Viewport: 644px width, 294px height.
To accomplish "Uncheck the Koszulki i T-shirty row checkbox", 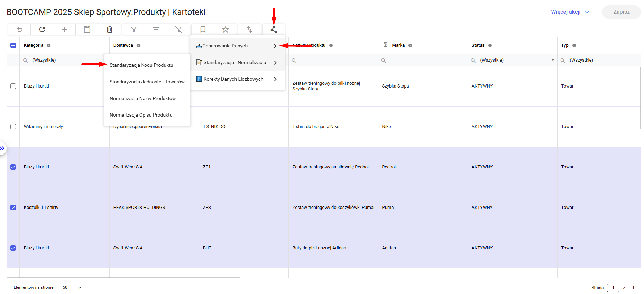I will click(13, 208).
